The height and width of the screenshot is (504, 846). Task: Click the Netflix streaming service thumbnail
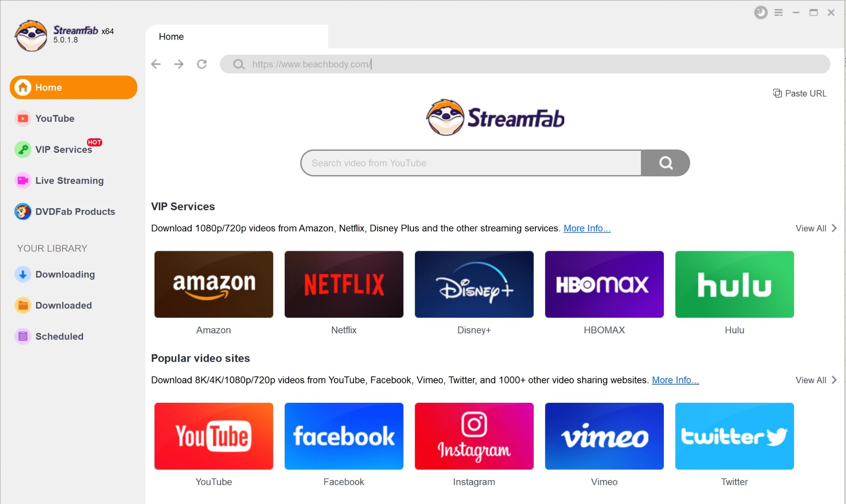pyautogui.click(x=345, y=284)
